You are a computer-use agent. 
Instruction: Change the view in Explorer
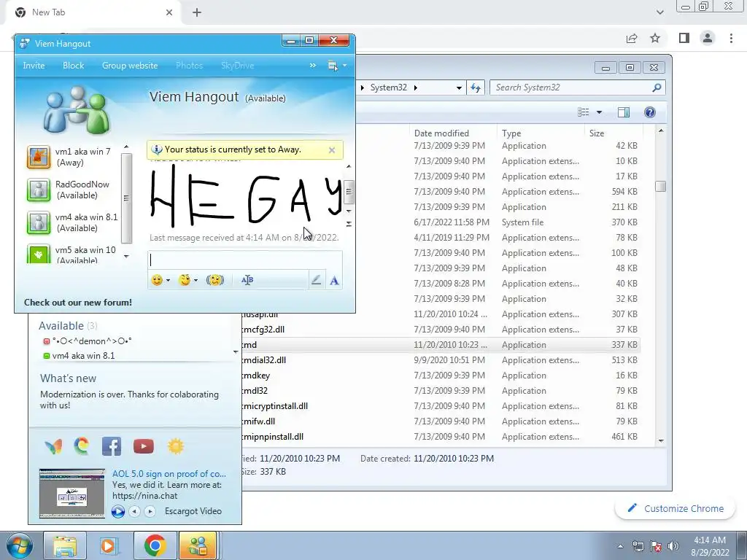[x=584, y=112]
